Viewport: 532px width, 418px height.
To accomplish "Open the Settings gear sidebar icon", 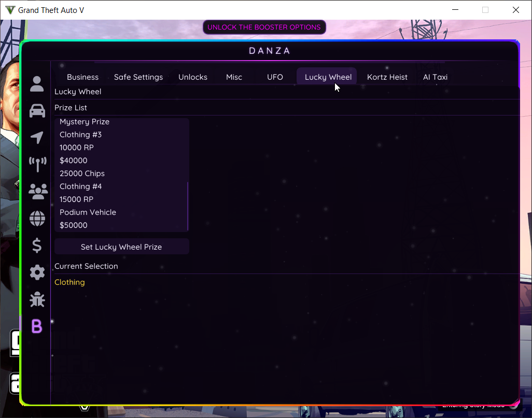I will point(37,272).
